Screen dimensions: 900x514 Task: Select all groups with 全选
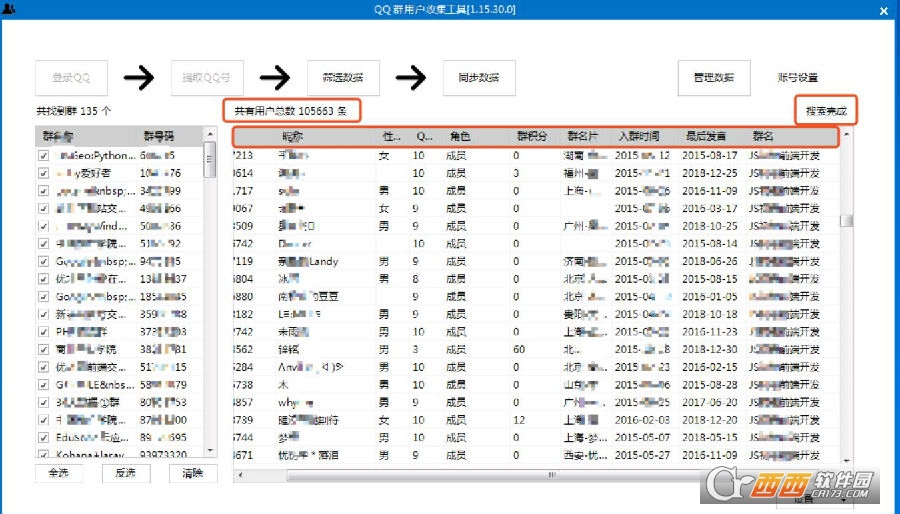[59, 473]
